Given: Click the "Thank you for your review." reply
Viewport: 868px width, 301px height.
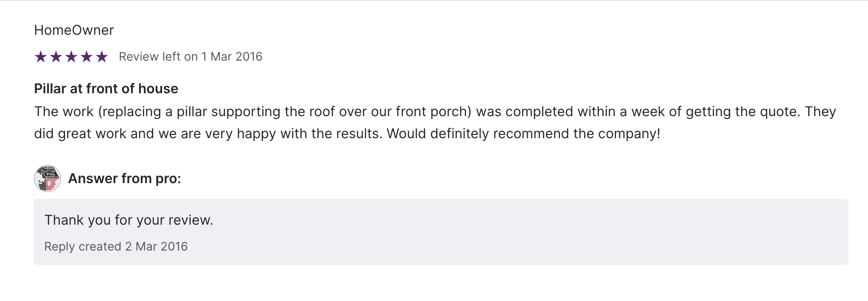Looking at the screenshot, I should (x=129, y=220).
